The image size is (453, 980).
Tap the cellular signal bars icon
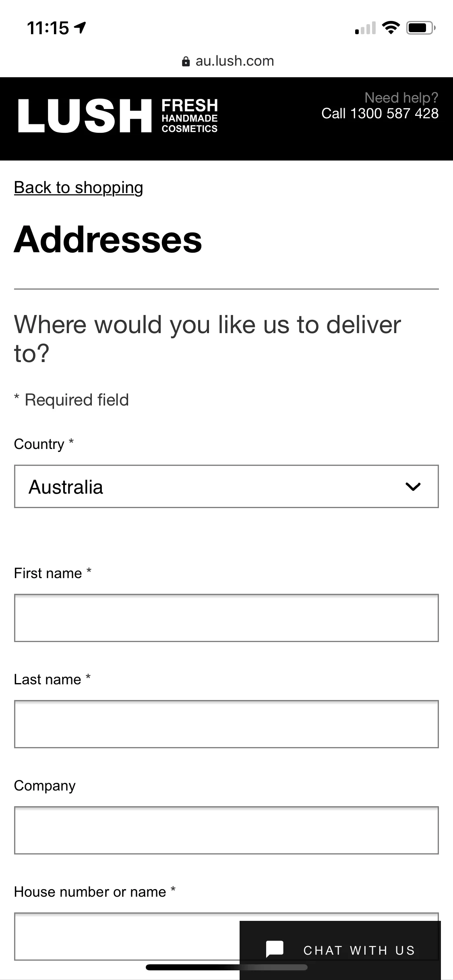click(x=365, y=28)
